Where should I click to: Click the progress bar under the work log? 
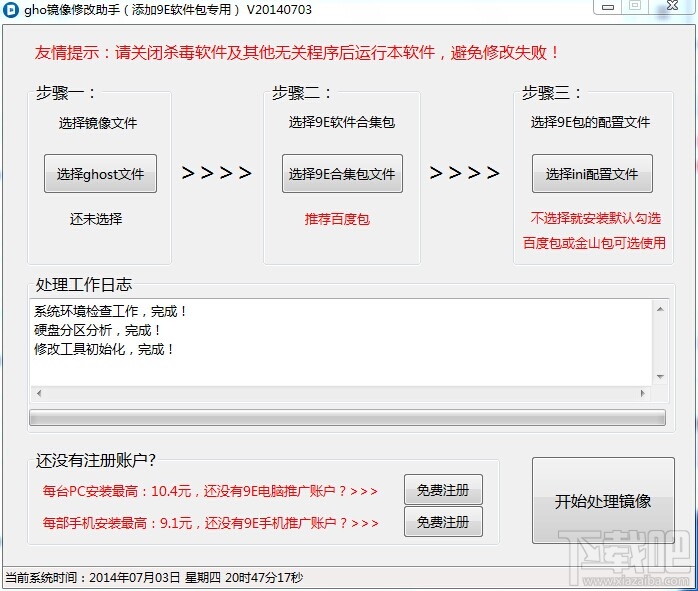point(347,417)
